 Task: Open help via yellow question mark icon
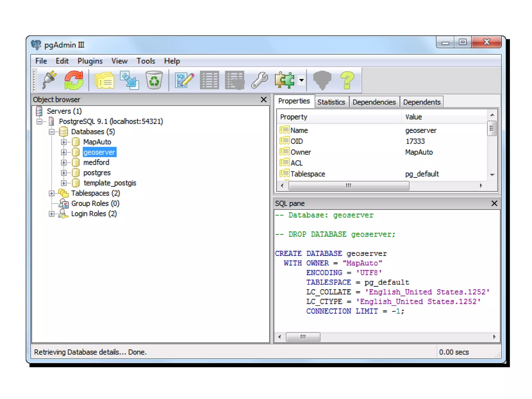click(347, 80)
